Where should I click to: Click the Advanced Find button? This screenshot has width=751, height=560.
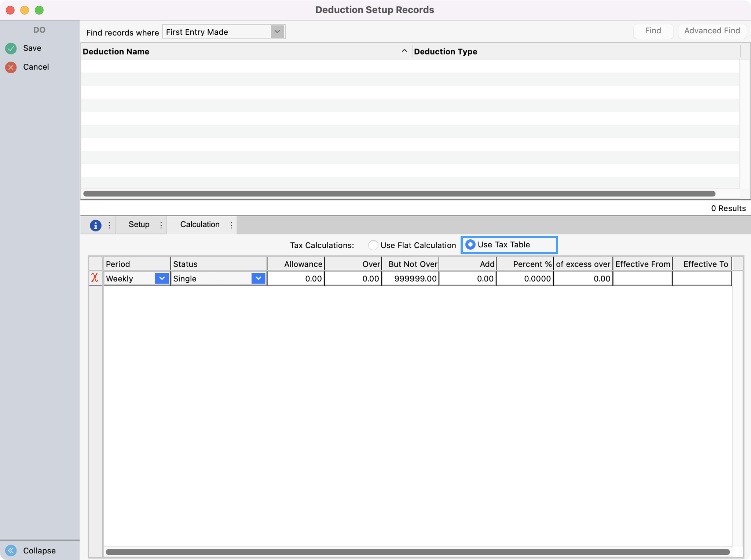tap(712, 31)
